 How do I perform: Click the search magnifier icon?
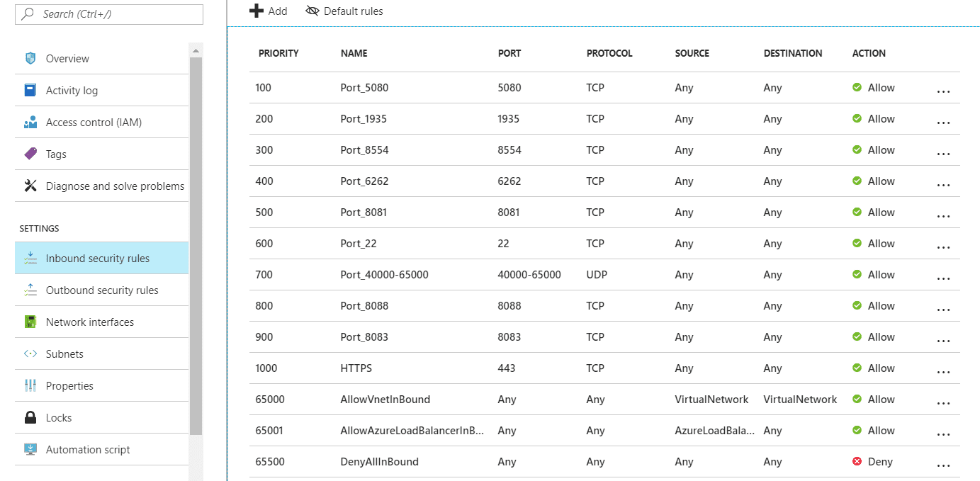[28, 14]
